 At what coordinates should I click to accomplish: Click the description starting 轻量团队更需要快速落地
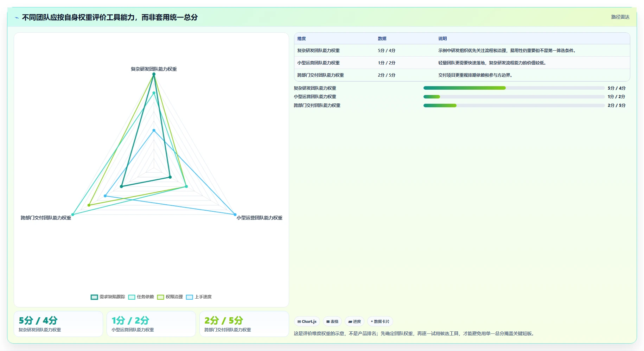click(493, 63)
